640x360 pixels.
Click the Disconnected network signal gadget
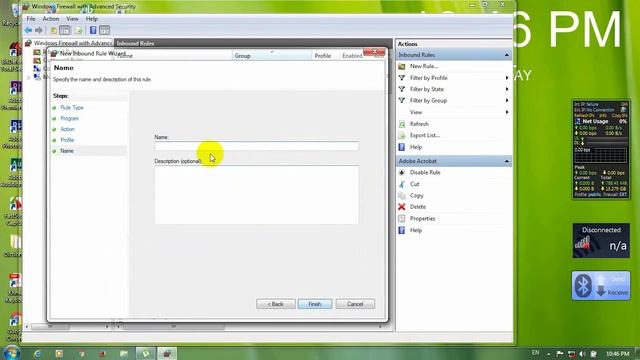coord(601,240)
